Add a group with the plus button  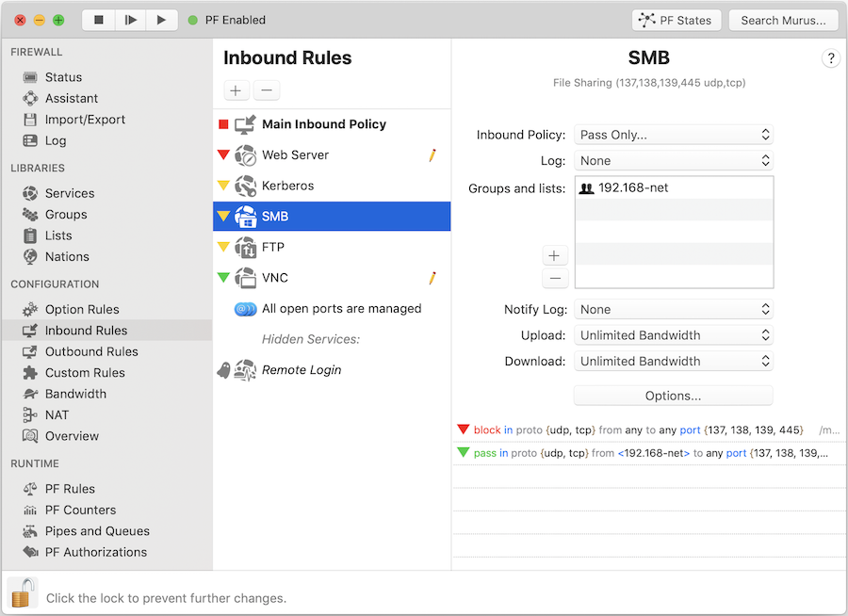point(555,255)
